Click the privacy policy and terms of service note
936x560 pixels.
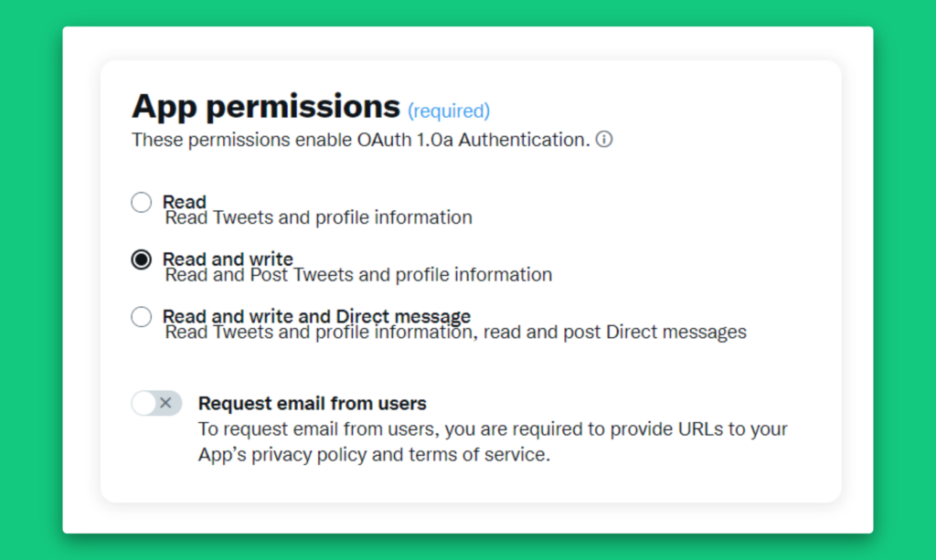[493, 442]
